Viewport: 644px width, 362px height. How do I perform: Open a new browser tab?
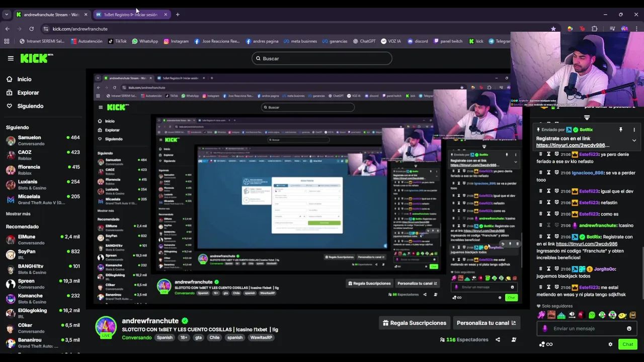coord(178,15)
